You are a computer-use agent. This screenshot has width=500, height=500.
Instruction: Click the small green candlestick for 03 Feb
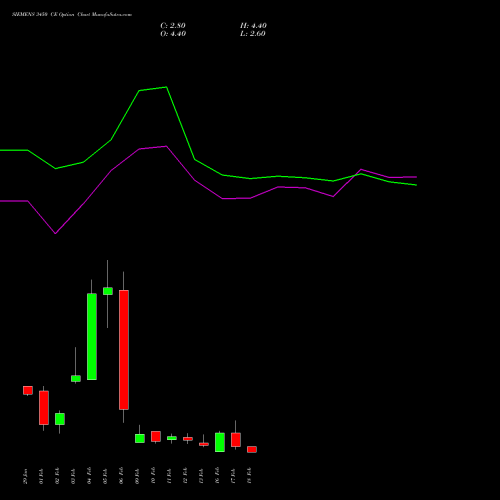click(76, 379)
